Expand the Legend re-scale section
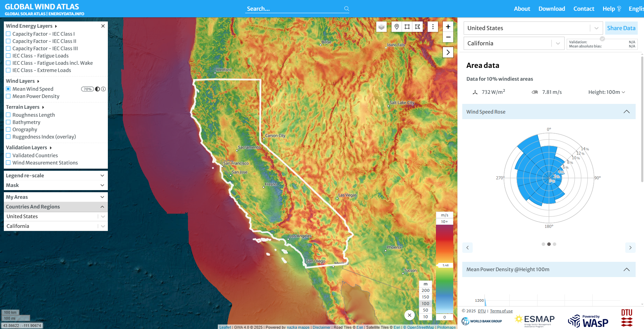Screen dimensions: 644x329 click(56, 176)
